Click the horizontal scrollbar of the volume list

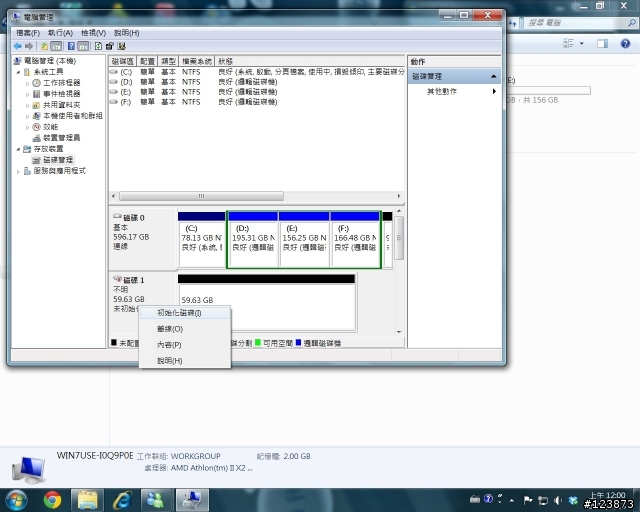(x=201, y=196)
